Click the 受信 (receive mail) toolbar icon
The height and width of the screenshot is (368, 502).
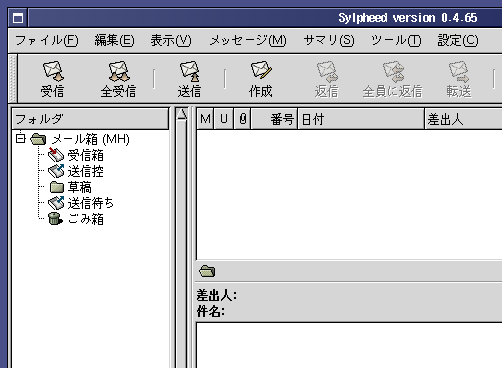tap(53, 71)
